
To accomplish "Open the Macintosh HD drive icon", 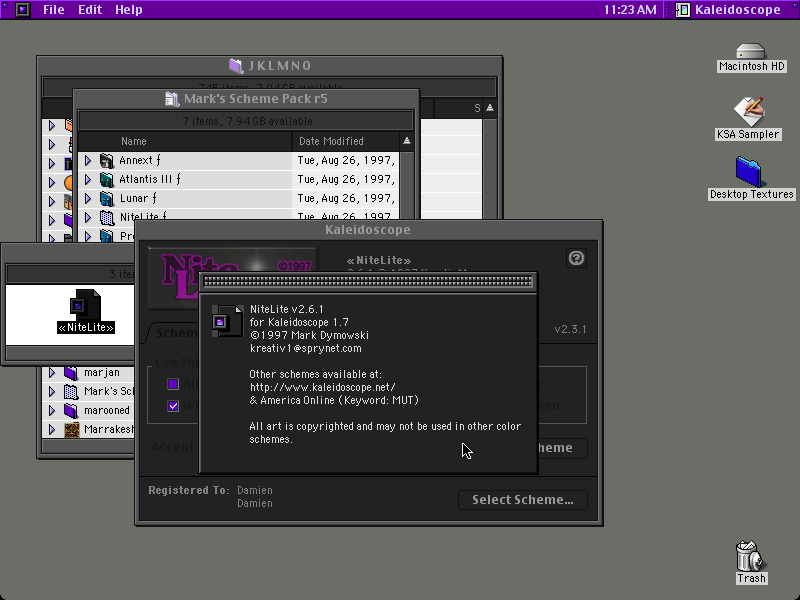I will (751, 51).
